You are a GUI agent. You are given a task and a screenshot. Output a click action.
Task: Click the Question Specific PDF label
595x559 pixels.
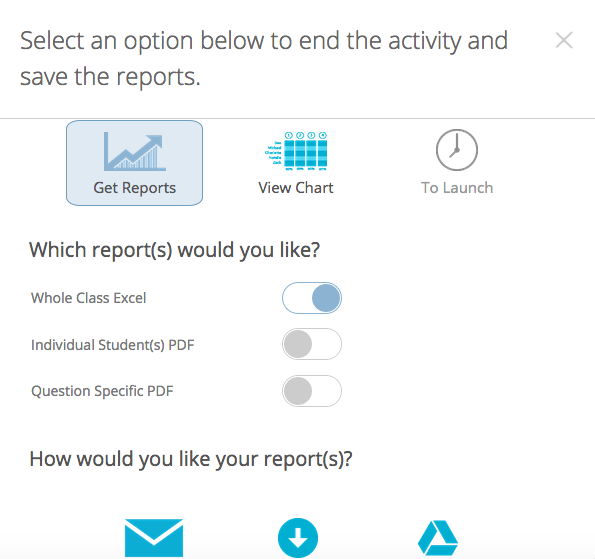pos(102,391)
